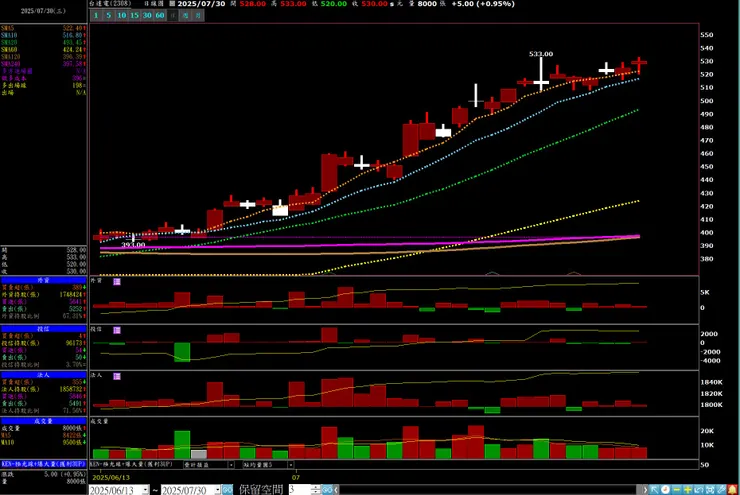This screenshot has width=740, height=495.
Task: Click the round white color-wheel icon
Action: pyautogui.click(x=665, y=490)
